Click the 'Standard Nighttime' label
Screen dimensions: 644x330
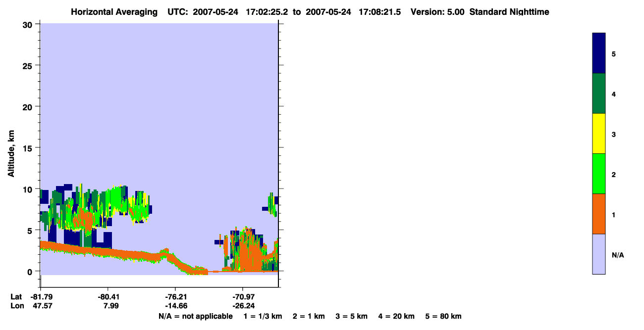click(x=509, y=12)
